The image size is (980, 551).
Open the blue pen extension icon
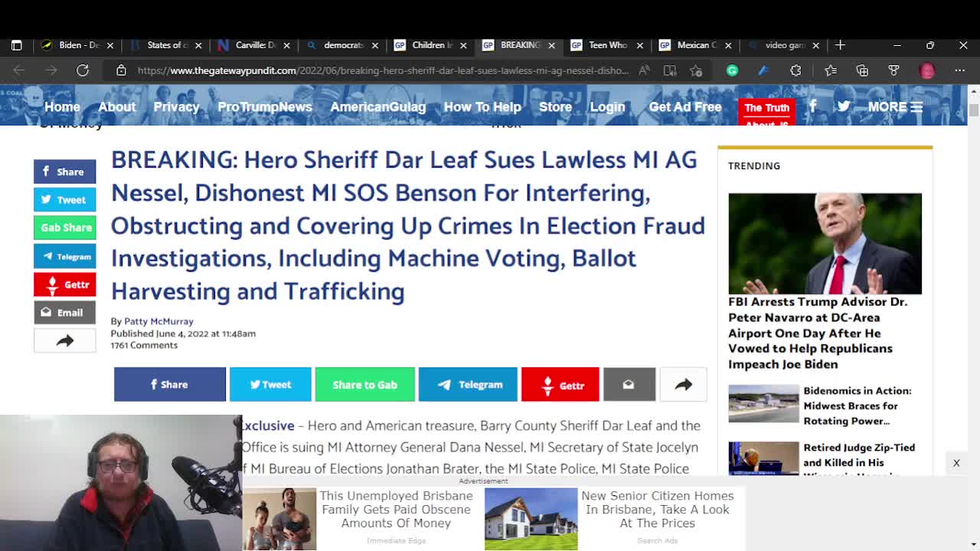click(x=763, y=70)
